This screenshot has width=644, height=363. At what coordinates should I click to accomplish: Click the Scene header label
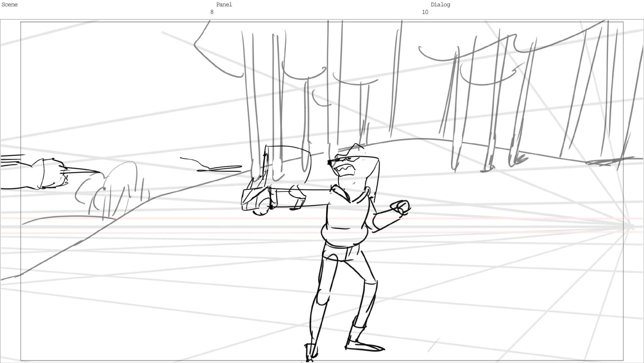tap(9, 5)
